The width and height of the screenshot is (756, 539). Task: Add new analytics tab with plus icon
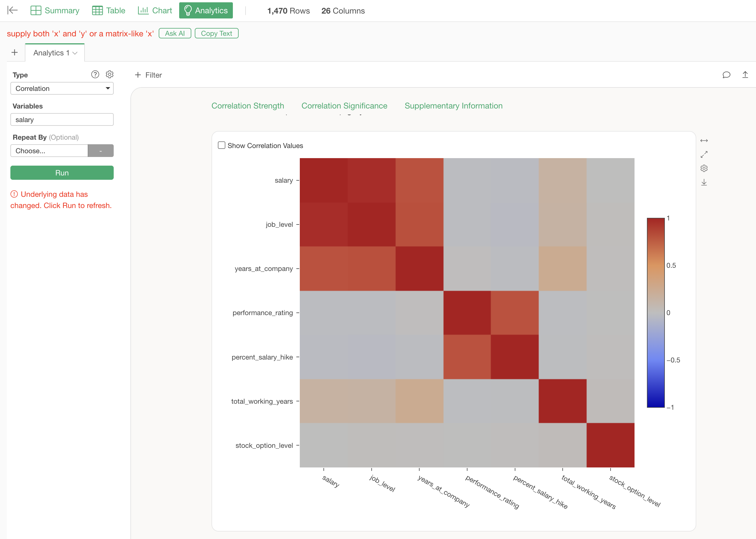(15, 53)
